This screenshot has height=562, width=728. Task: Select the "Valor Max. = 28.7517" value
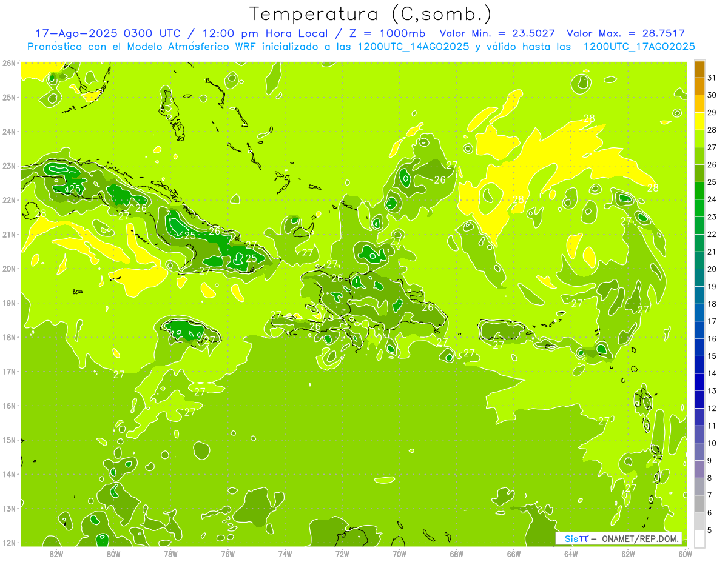(x=626, y=33)
